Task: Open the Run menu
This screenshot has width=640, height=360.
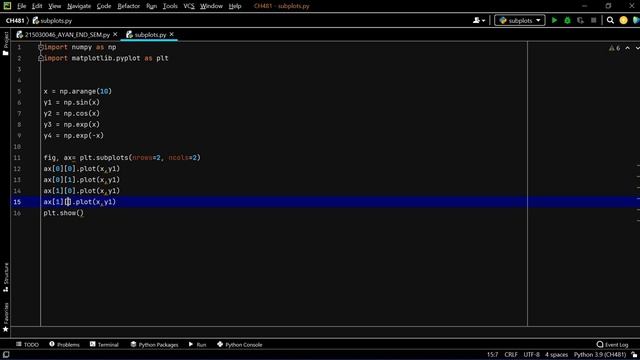Action: coord(151,6)
